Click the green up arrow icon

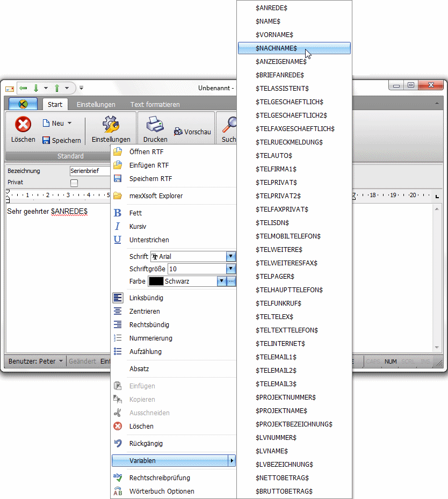click(56, 88)
